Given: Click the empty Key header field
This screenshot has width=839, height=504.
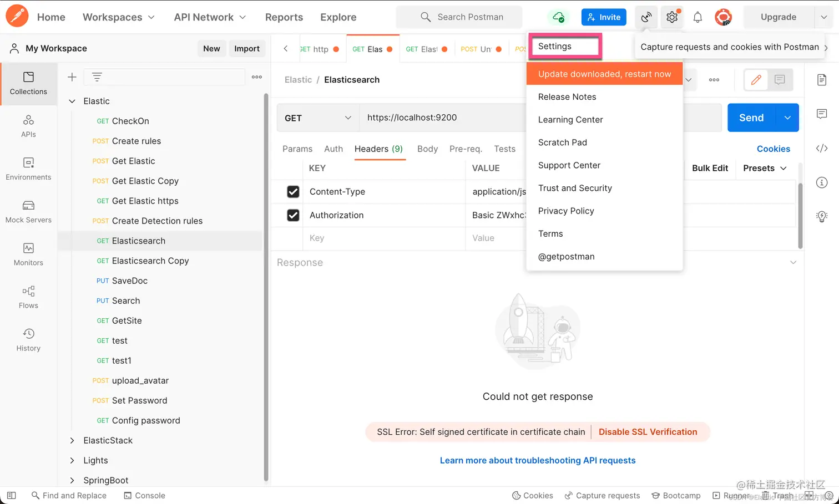Looking at the screenshot, I should point(384,238).
